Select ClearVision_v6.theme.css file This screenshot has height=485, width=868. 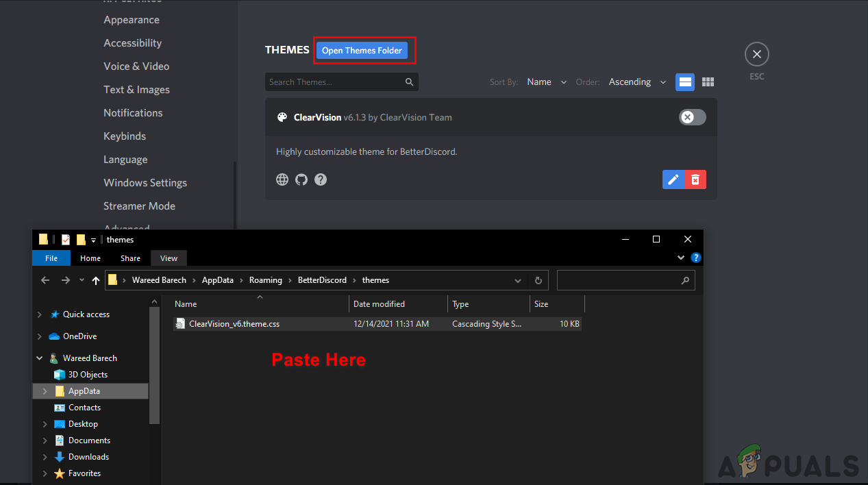coord(377,324)
